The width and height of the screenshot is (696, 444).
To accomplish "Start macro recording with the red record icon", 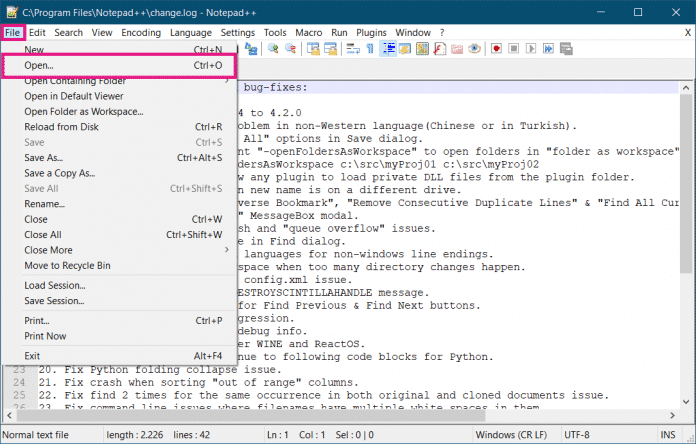I will point(495,48).
